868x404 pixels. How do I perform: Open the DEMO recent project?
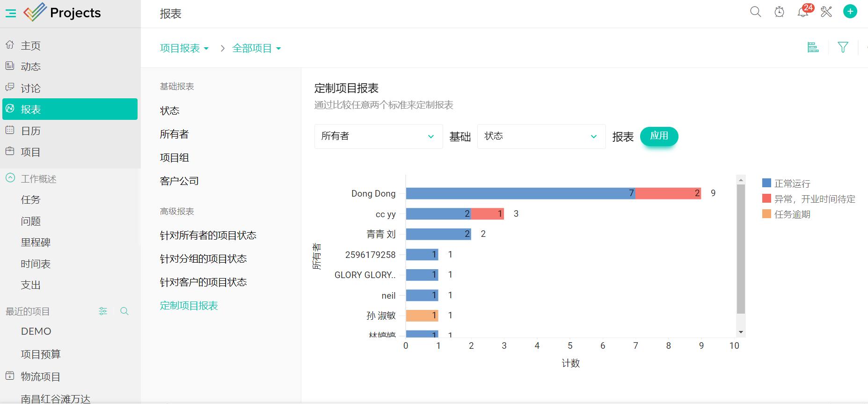[36, 331]
